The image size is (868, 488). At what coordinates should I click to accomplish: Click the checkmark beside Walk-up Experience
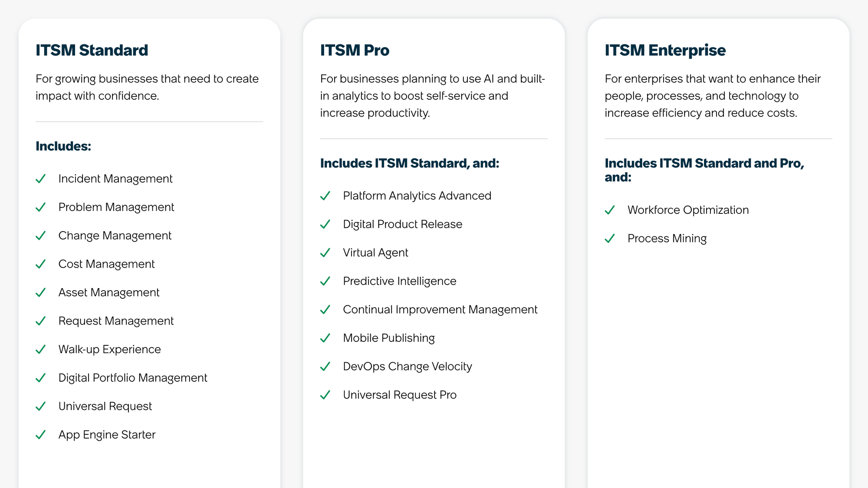click(41, 350)
